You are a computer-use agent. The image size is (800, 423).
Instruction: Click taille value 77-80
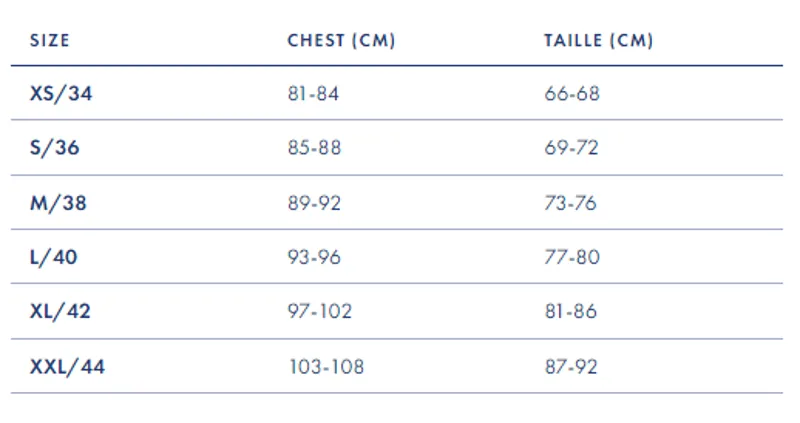click(572, 257)
